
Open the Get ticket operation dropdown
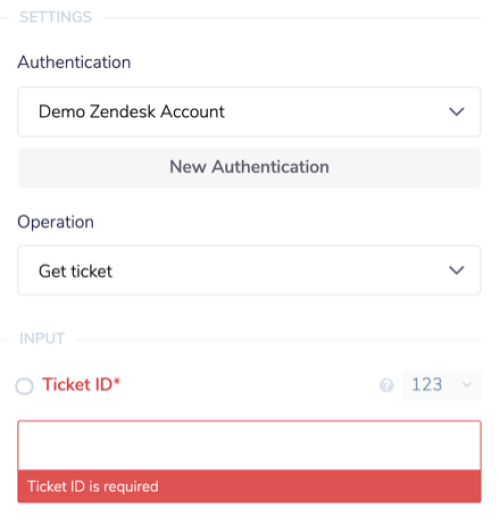[x=249, y=270]
